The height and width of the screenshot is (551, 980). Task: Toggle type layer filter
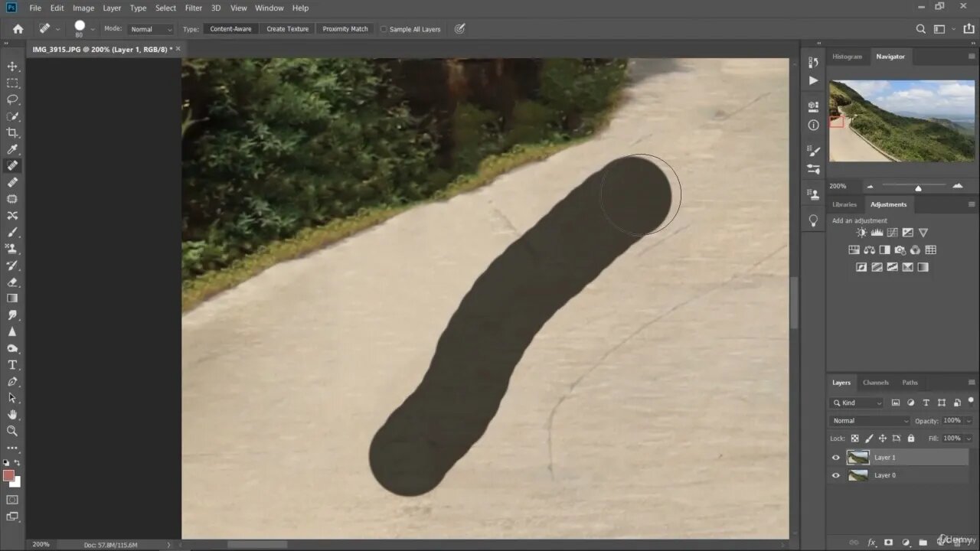[x=926, y=403]
